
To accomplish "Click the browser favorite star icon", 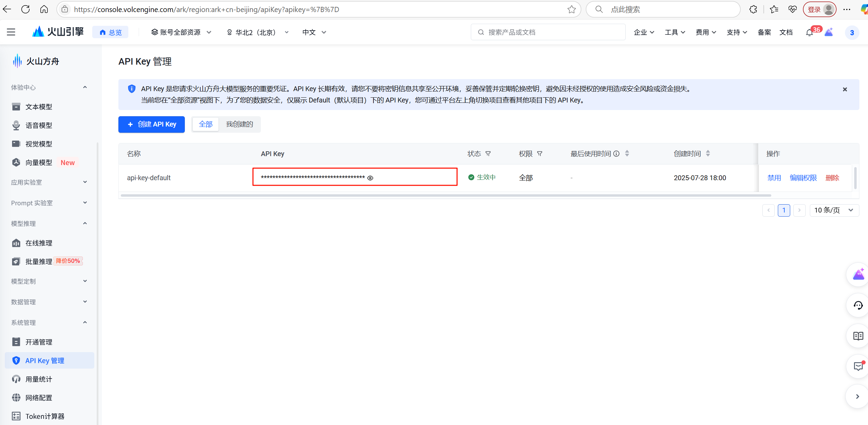I will pos(571,9).
